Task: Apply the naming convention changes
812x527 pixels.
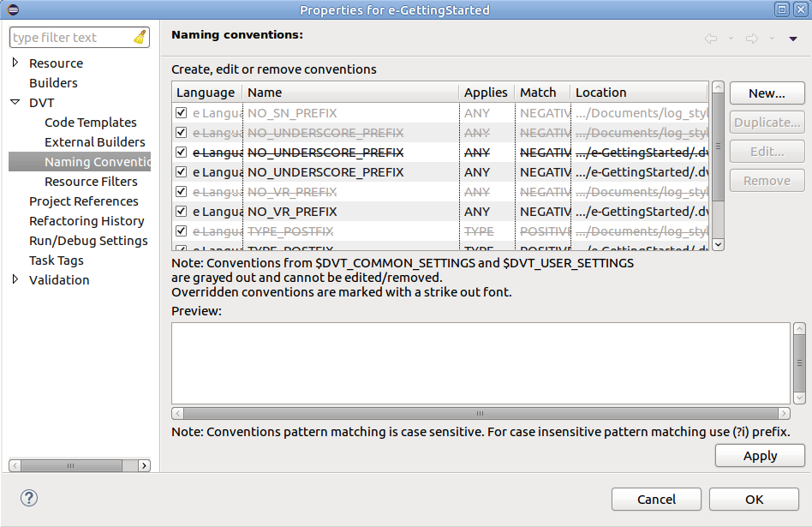Action: [759, 455]
